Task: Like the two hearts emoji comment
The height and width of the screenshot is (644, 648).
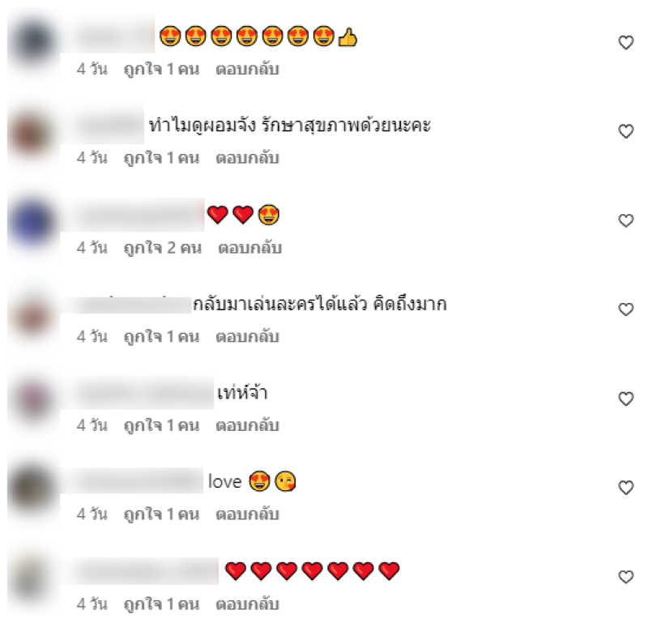Action: click(625, 220)
